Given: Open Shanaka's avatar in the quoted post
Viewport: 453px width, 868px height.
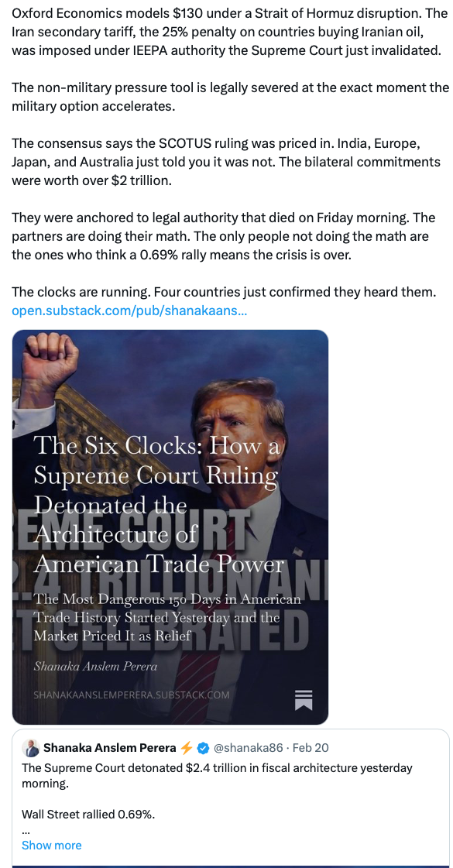Looking at the screenshot, I should 31,749.
